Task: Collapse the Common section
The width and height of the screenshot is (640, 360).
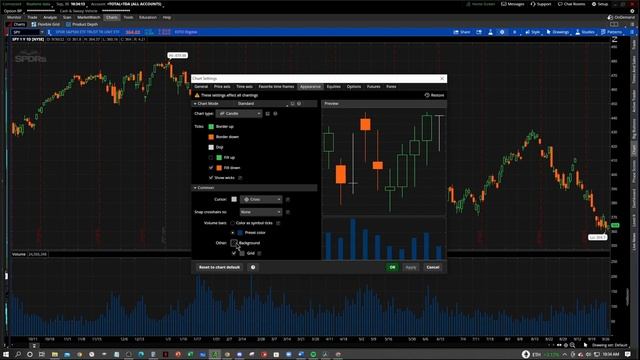Action: click(x=195, y=188)
